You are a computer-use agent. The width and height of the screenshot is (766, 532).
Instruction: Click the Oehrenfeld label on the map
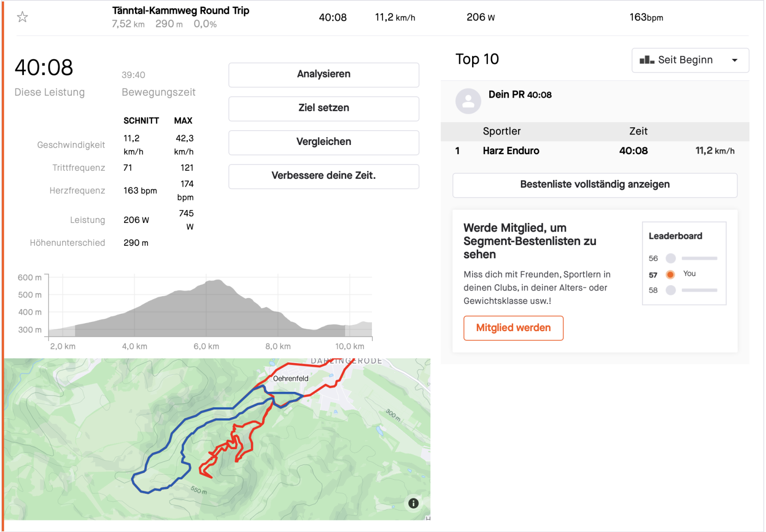pos(291,378)
